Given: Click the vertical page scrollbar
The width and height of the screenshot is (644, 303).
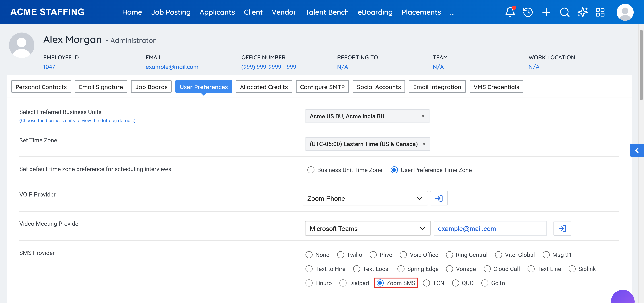Looking at the screenshot, I should pos(642,65).
